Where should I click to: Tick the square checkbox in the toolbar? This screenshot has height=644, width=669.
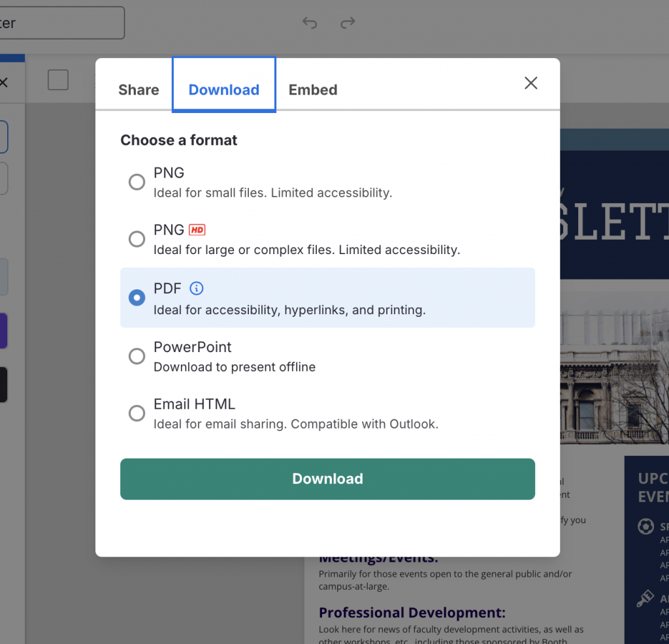click(x=58, y=80)
